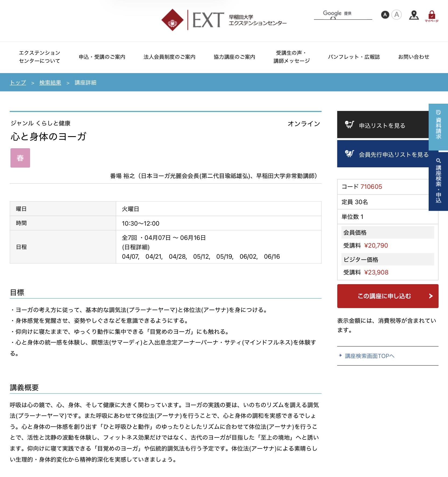Image resolution: width=448 pixels, height=477 pixels.
Task: Return to 検索結果 breadcrumb link
Action: click(x=50, y=83)
